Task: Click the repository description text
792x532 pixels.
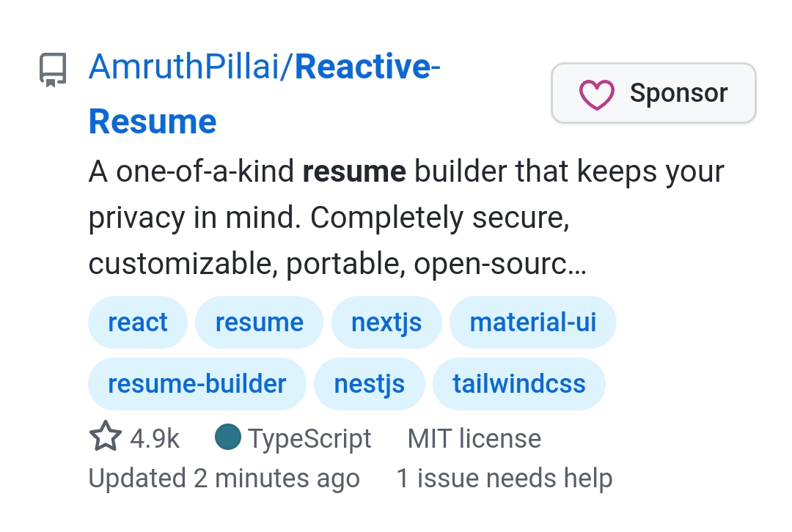Action: point(406,218)
